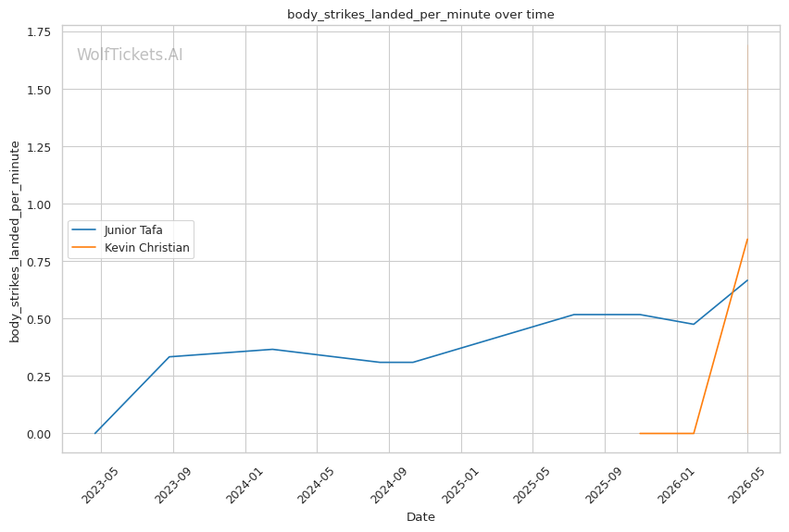
Task: Select the Junior Tafa legend label
Action: tap(133, 230)
